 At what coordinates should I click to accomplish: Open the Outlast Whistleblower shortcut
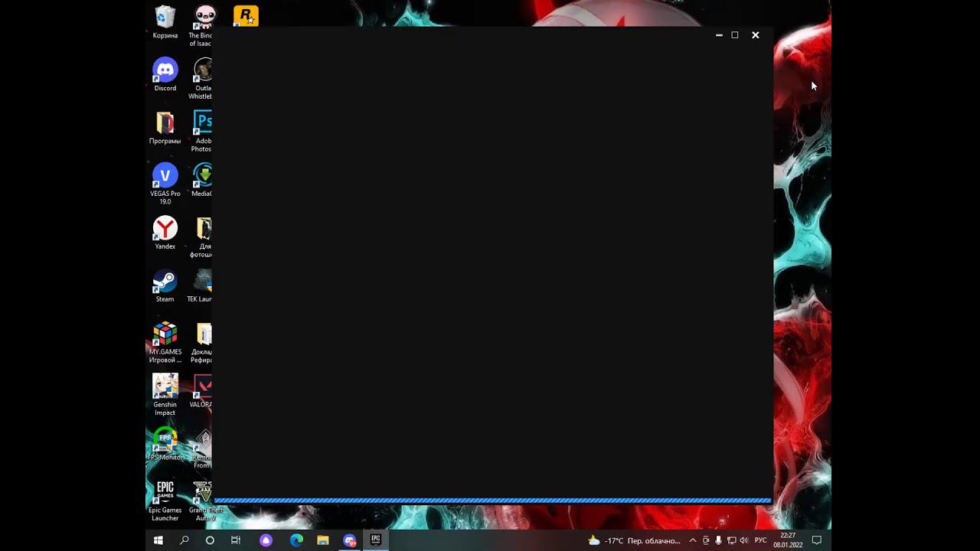[x=201, y=79]
